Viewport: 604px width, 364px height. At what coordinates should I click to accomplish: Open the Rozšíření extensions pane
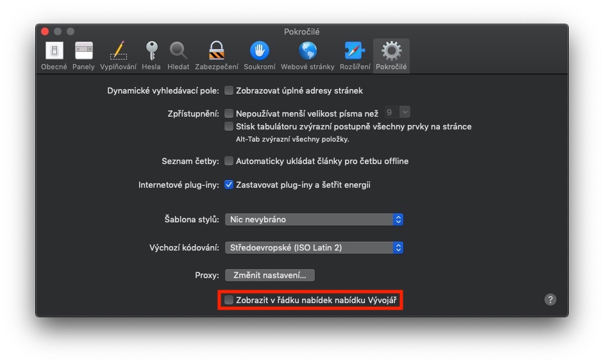click(355, 56)
